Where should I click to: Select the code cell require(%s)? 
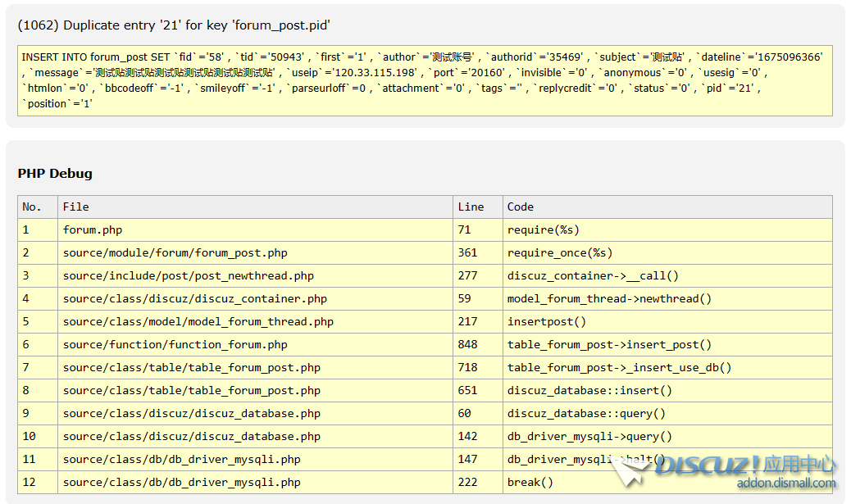coord(544,230)
